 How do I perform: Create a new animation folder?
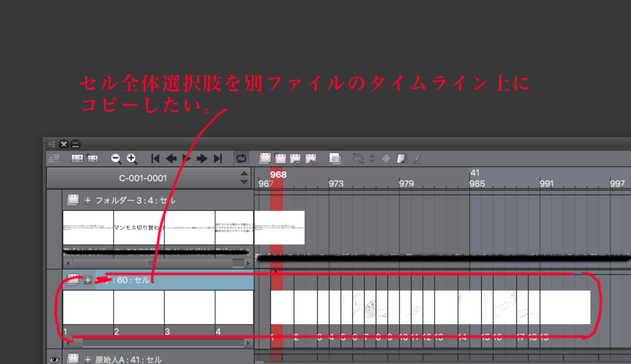click(x=265, y=158)
